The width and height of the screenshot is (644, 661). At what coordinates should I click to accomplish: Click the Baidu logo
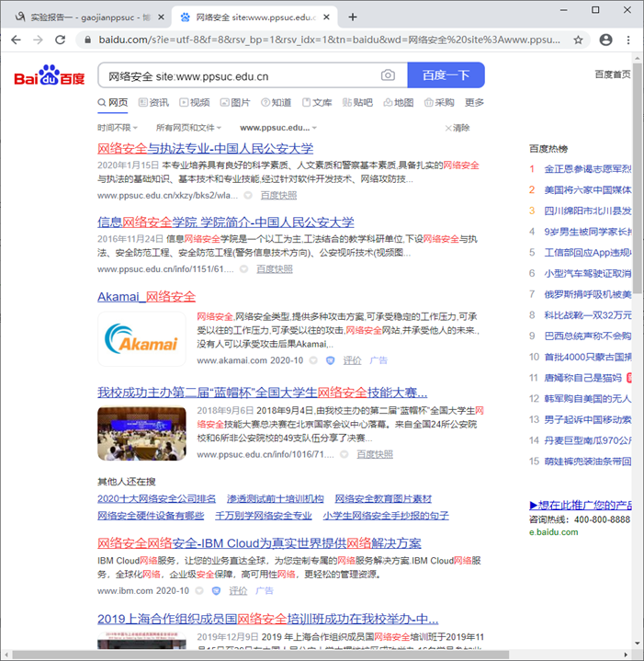(50, 75)
